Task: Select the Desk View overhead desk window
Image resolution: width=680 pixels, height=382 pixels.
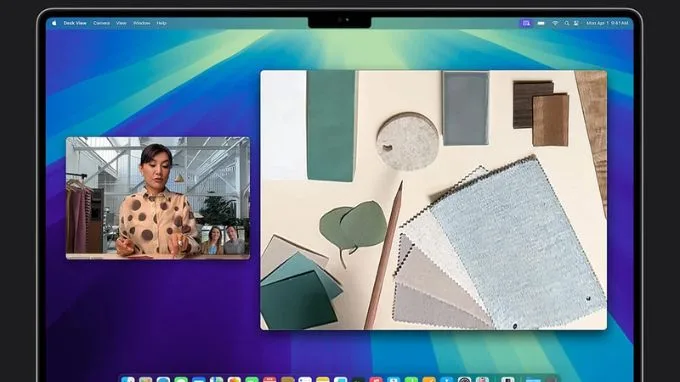Action: pos(433,200)
